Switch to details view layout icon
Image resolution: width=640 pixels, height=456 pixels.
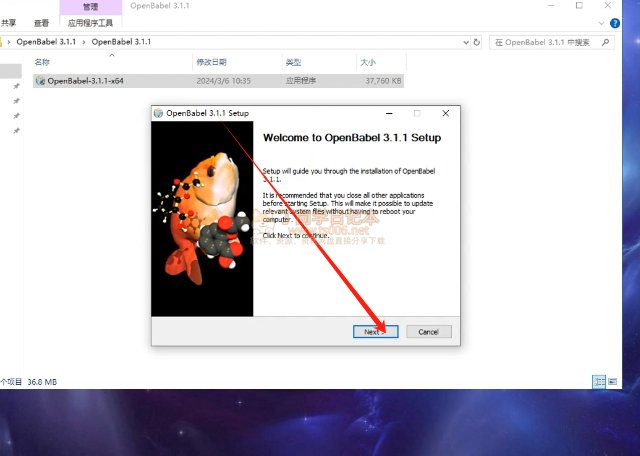coord(599,382)
